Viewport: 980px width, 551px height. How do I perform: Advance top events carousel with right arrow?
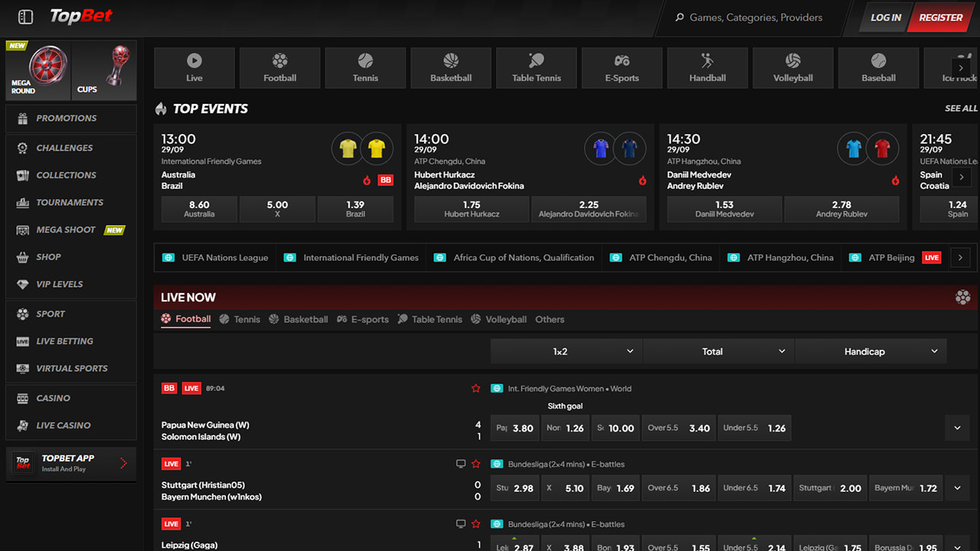[962, 178]
